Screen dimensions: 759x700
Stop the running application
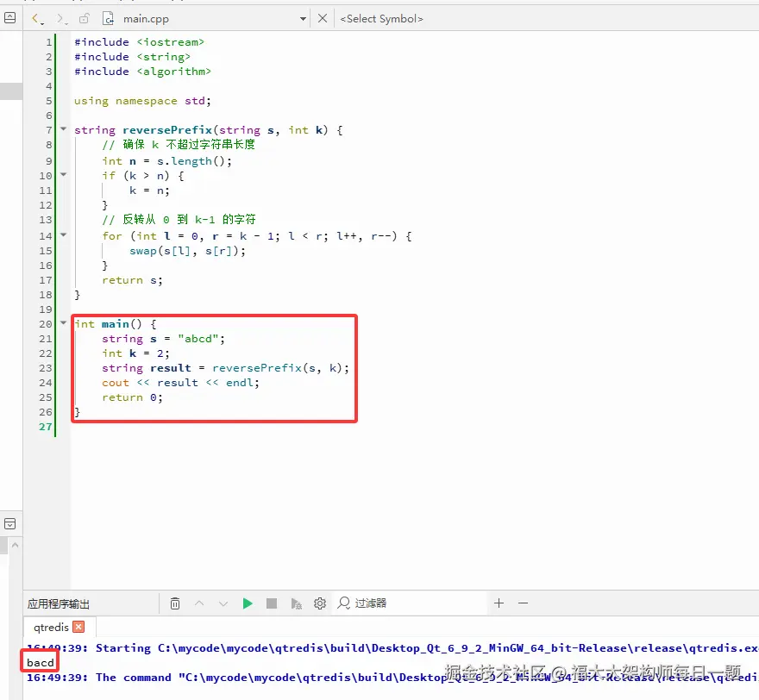point(272,603)
